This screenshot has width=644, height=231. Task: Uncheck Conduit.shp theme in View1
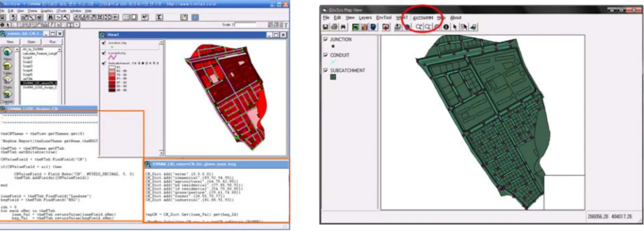(x=104, y=53)
